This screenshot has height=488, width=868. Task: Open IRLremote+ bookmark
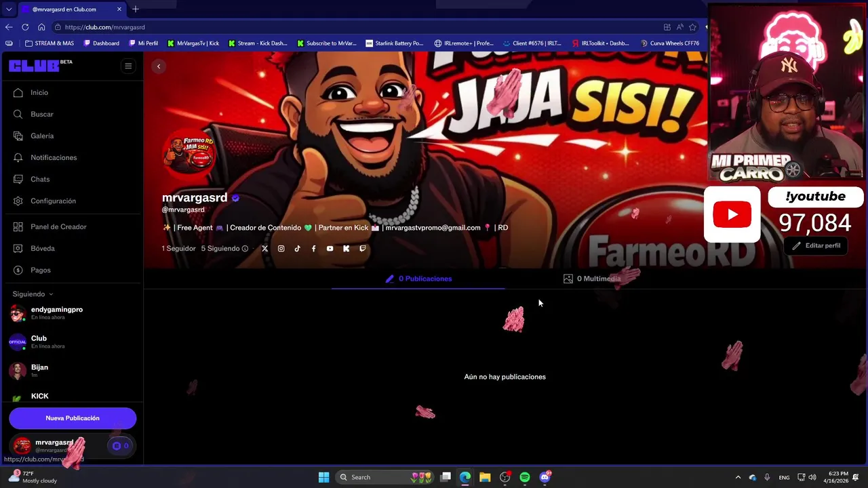[x=464, y=43]
